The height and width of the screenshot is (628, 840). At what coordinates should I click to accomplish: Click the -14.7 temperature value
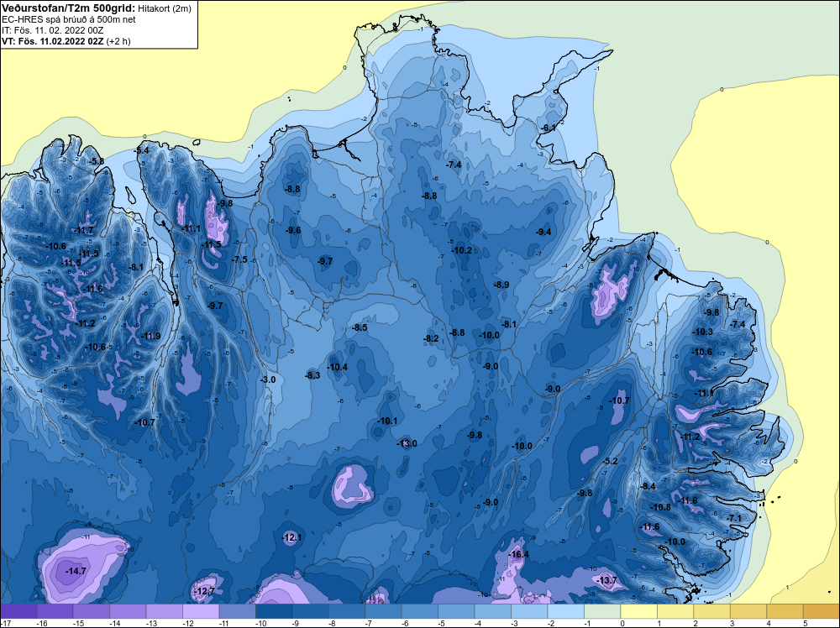tap(76, 571)
